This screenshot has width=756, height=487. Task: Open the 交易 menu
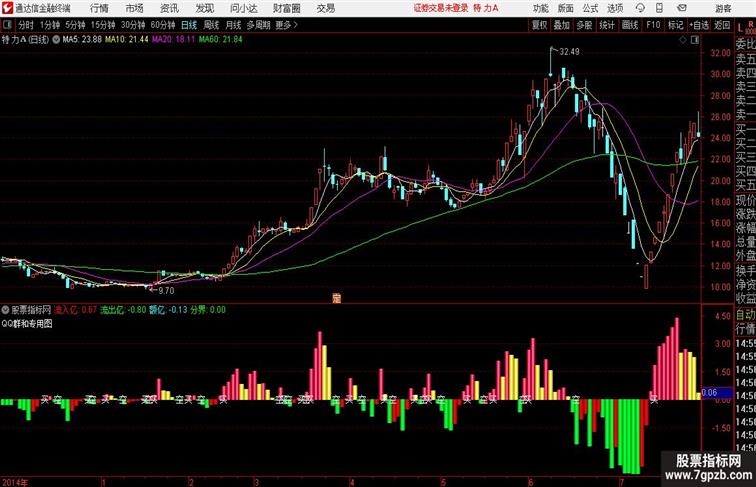pos(325,8)
